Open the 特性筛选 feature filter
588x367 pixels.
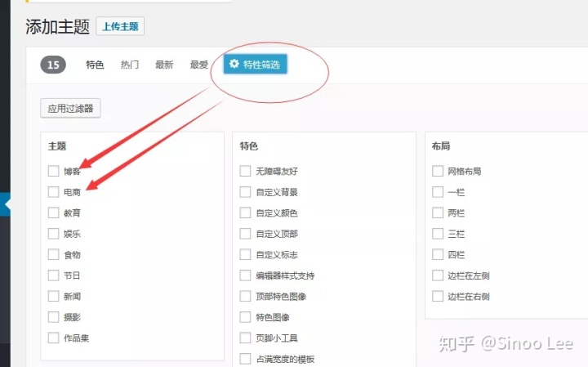256,65
